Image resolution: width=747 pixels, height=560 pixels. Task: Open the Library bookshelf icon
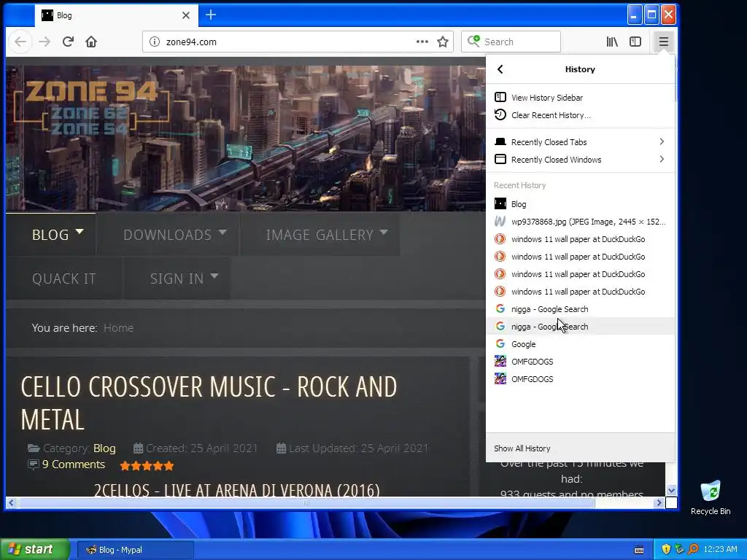point(612,42)
